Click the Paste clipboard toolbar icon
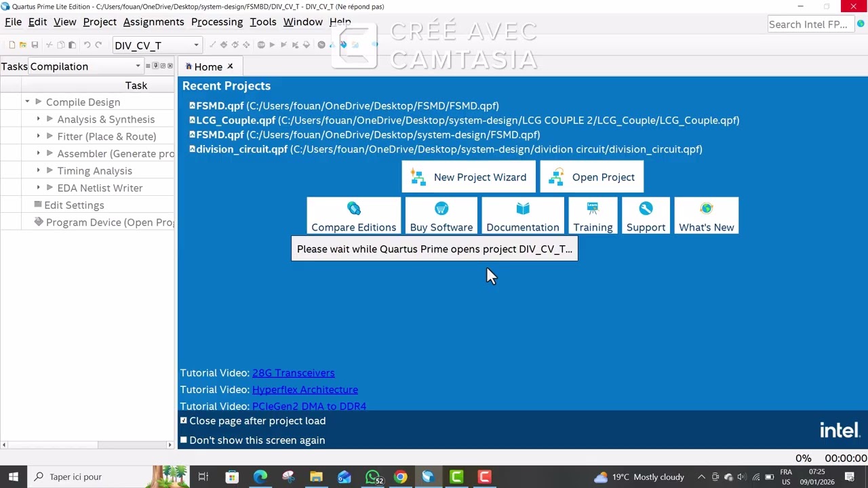The image size is (868, 488). (72, 45)
